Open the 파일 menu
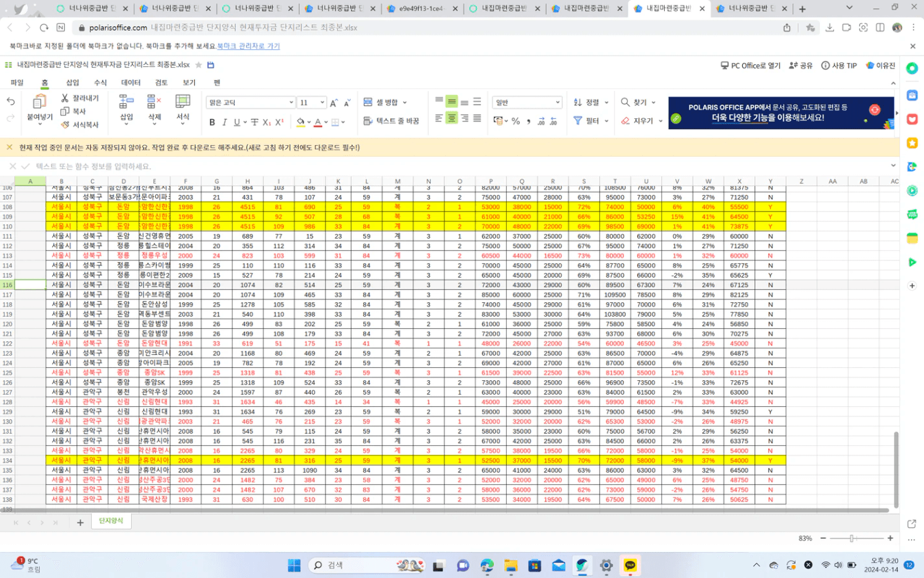This screenshot has width=924, height=578. click(x=17, y=83)
